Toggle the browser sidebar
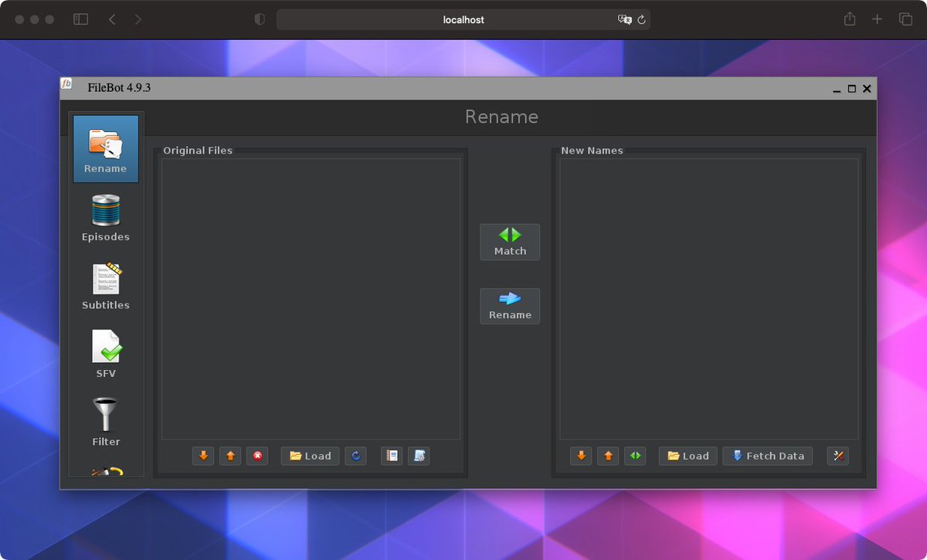 80,19
